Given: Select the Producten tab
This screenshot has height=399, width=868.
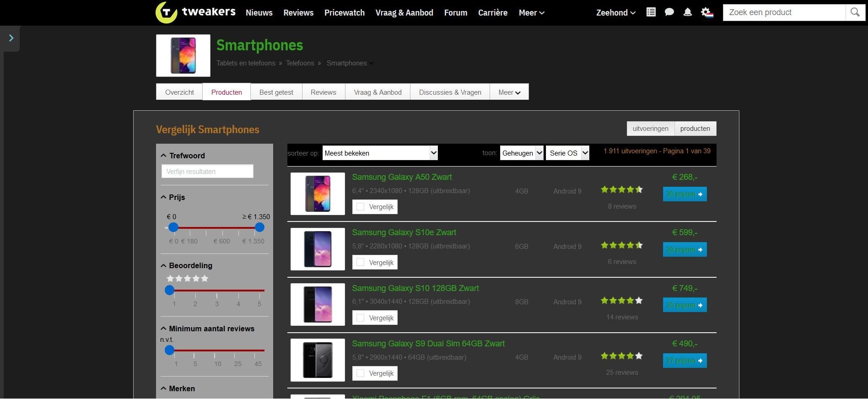Looking at the screenshot, I should click(x=226, y=92).
